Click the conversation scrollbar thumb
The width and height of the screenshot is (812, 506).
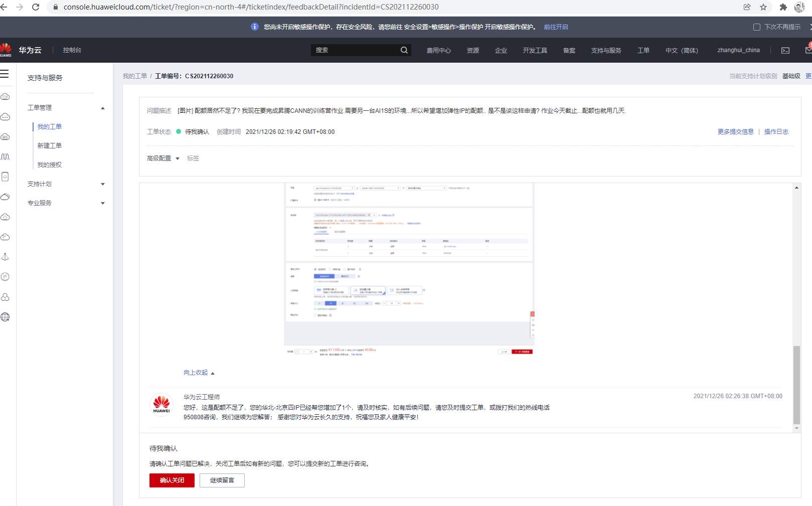[796, 385]
